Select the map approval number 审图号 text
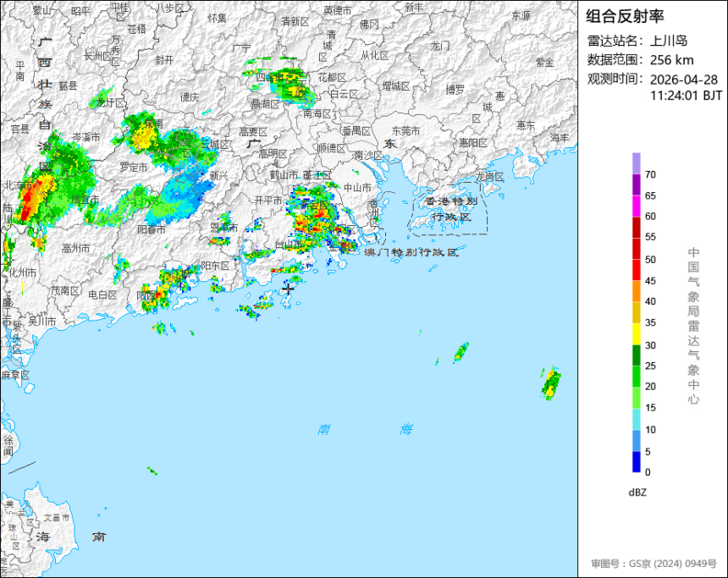 tap(654, 564)
